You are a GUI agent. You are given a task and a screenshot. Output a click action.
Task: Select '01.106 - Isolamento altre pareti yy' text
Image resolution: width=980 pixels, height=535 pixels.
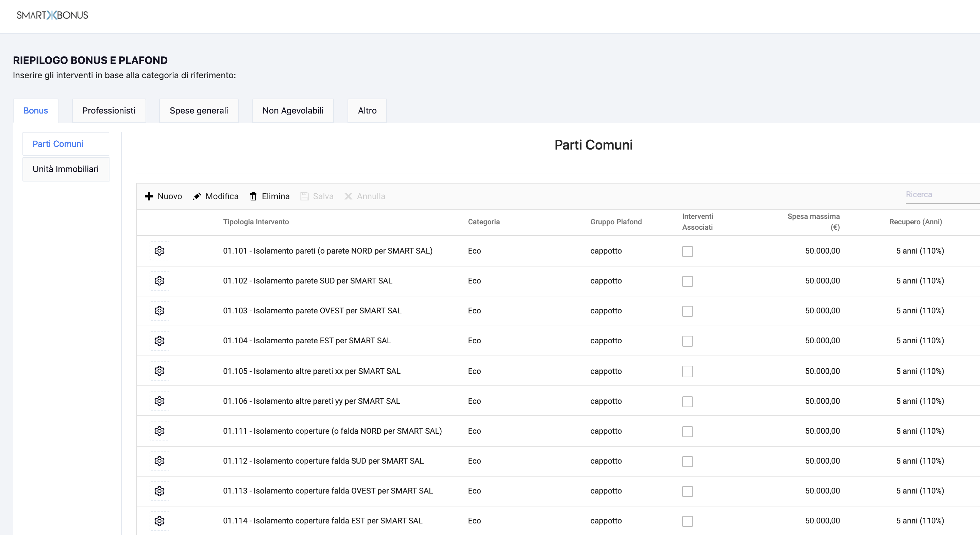(x=311, y=401)
